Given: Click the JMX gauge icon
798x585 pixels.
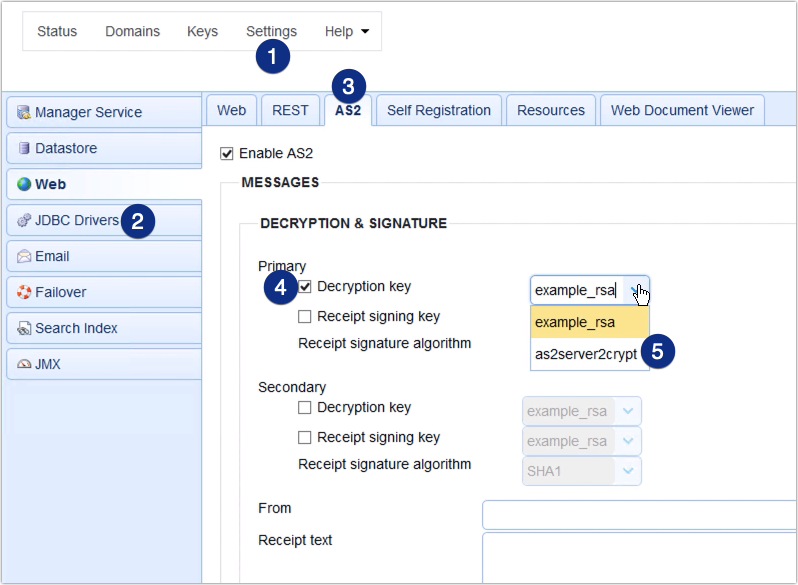Looking at the screenshot, I should point(24,365).
